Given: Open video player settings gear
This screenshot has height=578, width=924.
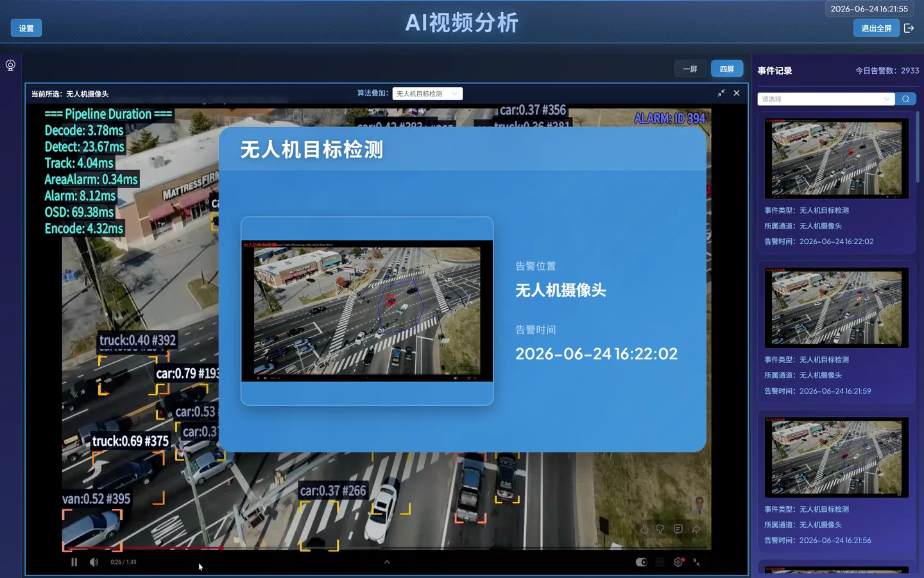Looking at the screenshot, I should click(678, 562).
